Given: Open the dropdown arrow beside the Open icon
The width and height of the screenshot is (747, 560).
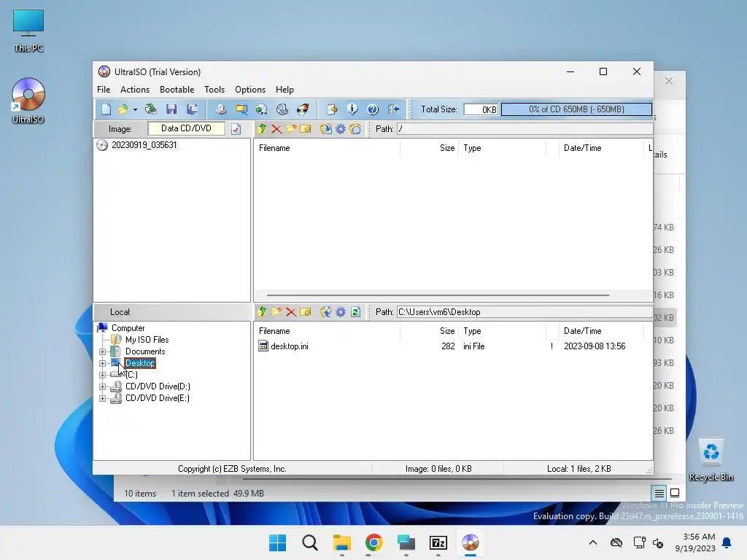Looking at the screenshot, I should click(x=135, y=109).
